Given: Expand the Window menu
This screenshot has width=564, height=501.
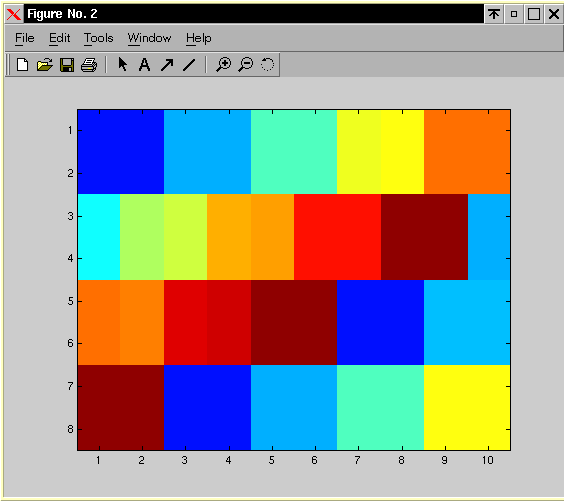Looking at the screenshot, I should point(149,38).
